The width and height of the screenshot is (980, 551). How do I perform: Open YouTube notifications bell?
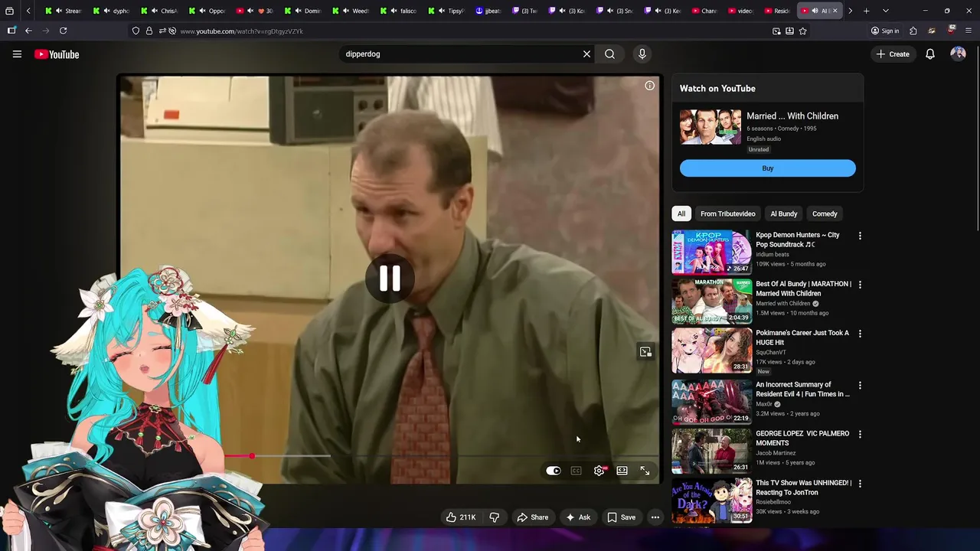coord(929,54)
